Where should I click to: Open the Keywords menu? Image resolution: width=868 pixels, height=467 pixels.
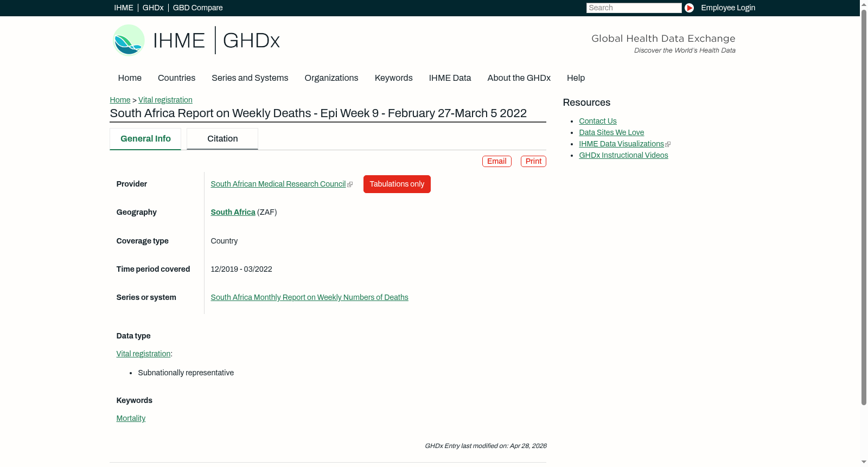[393, 78]
